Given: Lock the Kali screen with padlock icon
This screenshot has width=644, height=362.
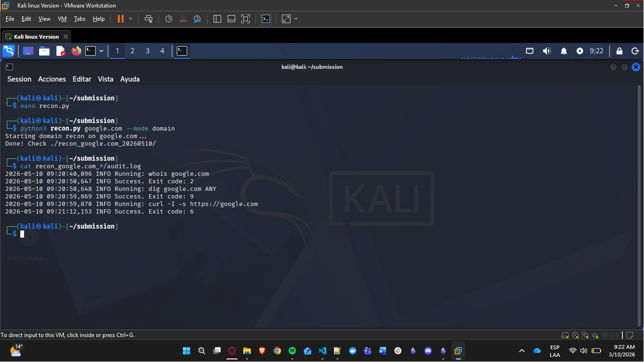Looking at the screenshot, I should coord(619,51).
